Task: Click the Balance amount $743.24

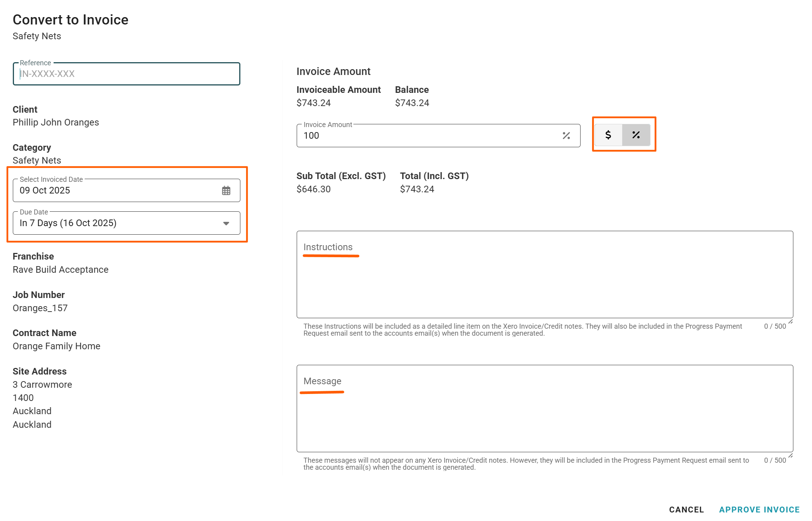Action: (412, 103)
